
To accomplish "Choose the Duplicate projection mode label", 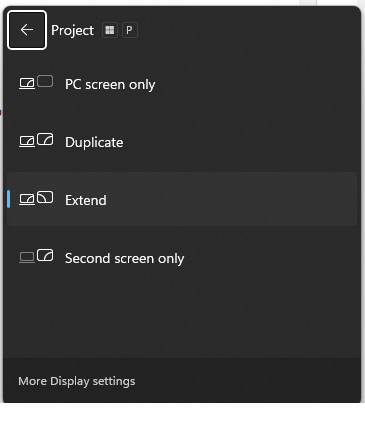I will 94,142.
